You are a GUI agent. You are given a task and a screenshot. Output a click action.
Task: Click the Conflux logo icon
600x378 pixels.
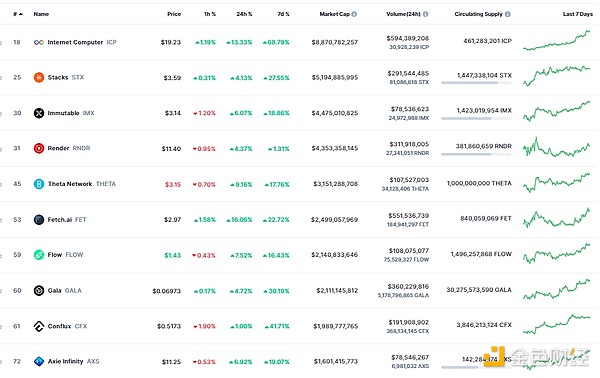39,326
